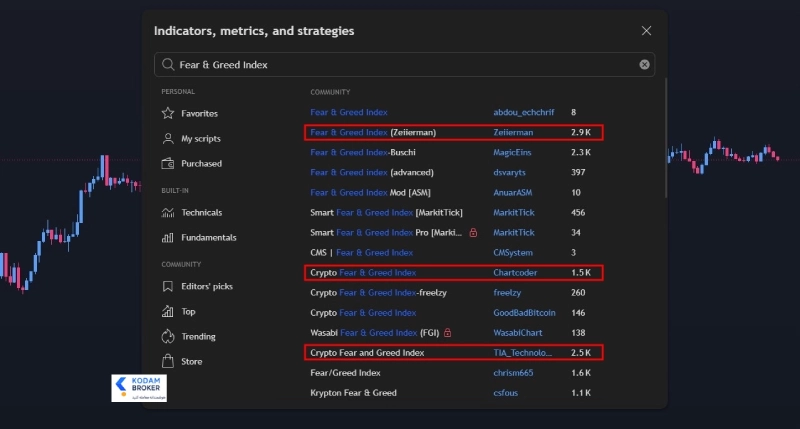This screenshot has width=800, height=429.
Task: Click the Technicals chart icon
Action: click(x=168, y=212)
